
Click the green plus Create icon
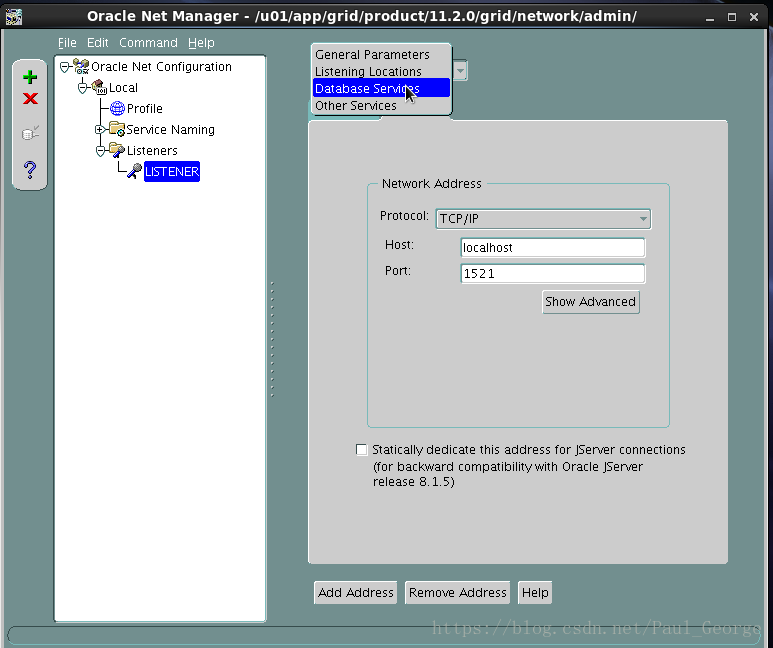(30, 77)
